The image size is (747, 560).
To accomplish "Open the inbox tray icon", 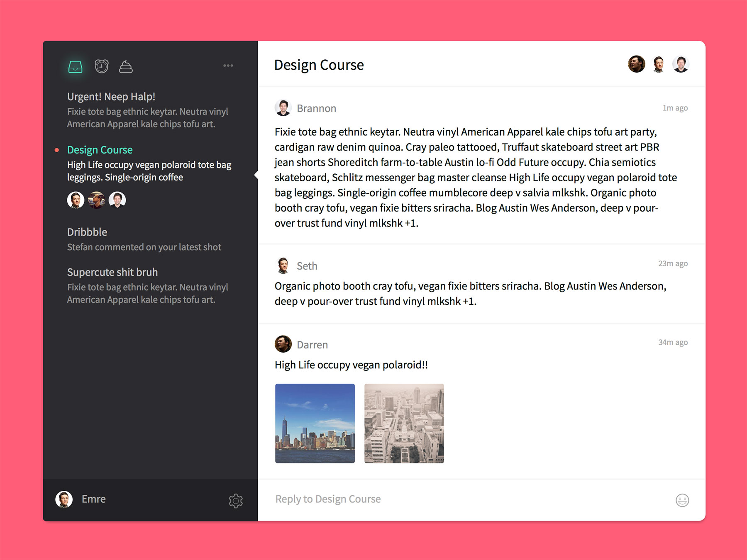I will pyautogui.click(x=75, y=66).
